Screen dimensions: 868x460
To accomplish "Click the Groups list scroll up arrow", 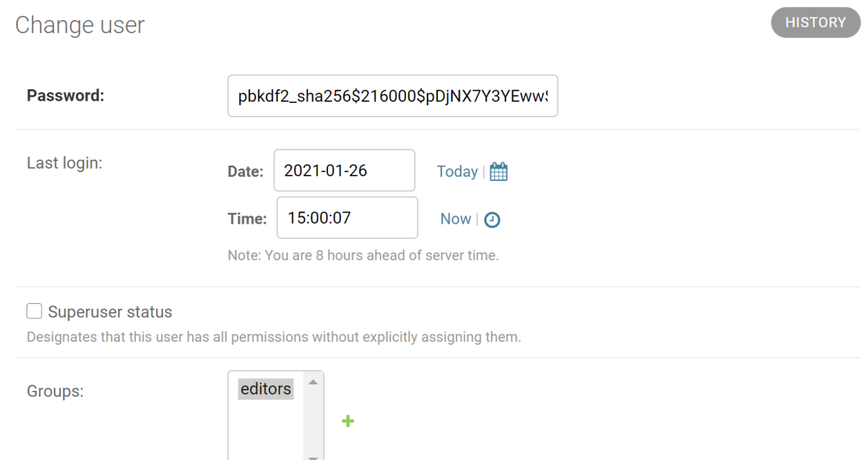I will click(313, 383).
